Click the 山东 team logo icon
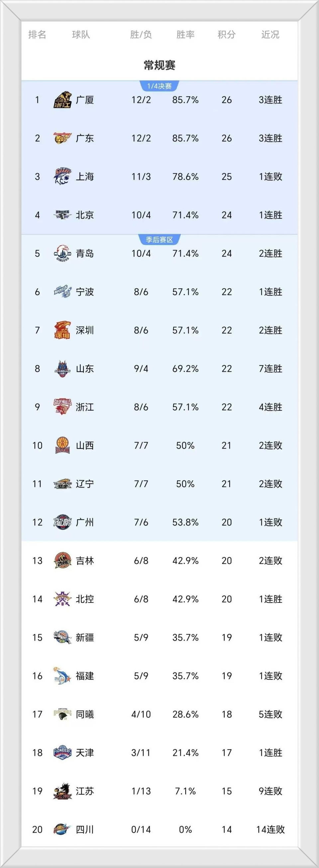The height and width of the screenshot is (868, 319). point(62,369)
